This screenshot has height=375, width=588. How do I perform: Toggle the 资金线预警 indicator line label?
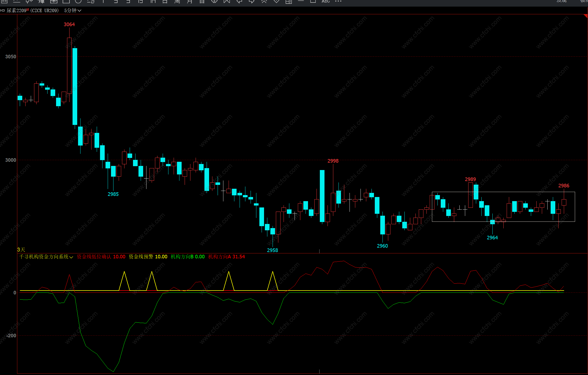point(141,257)
